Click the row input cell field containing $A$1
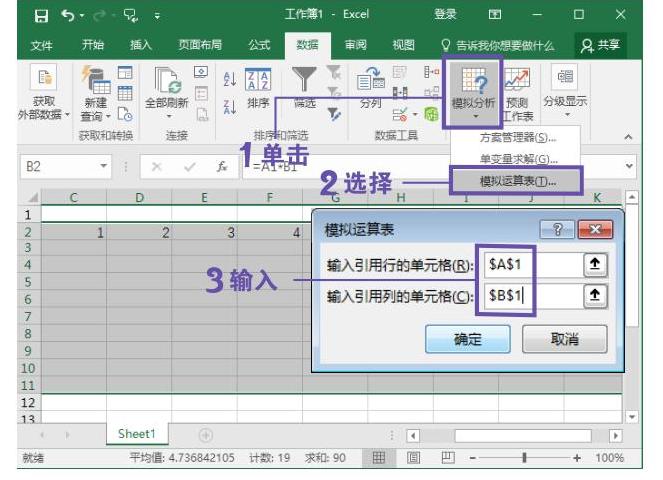This screenshot has height=480, width=663. (x=530, y=263)
